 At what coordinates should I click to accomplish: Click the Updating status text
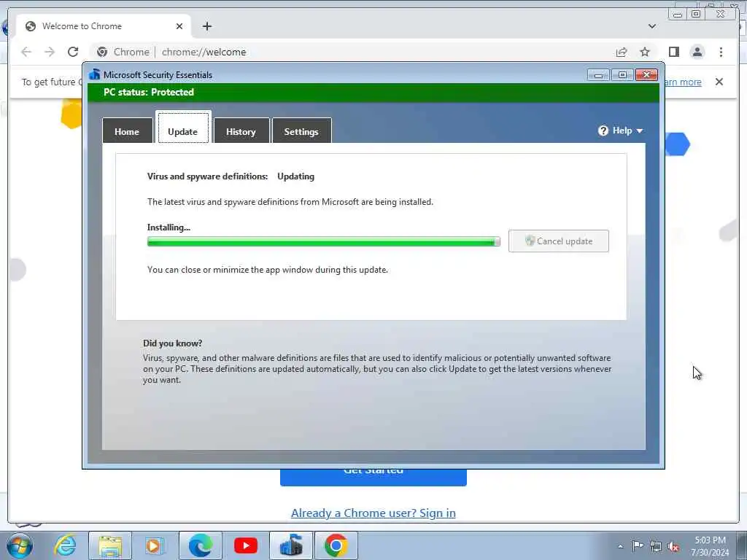296,176
